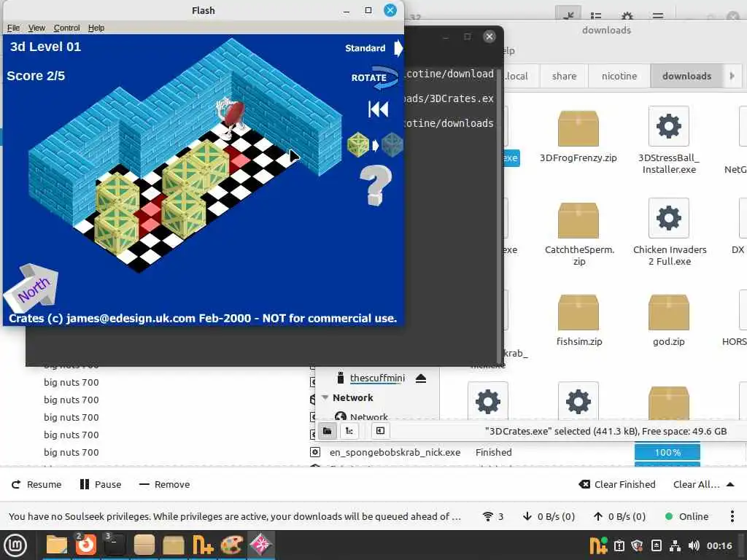
Task: Hide the file manager sidebar
Action: (x=380, y=431)
